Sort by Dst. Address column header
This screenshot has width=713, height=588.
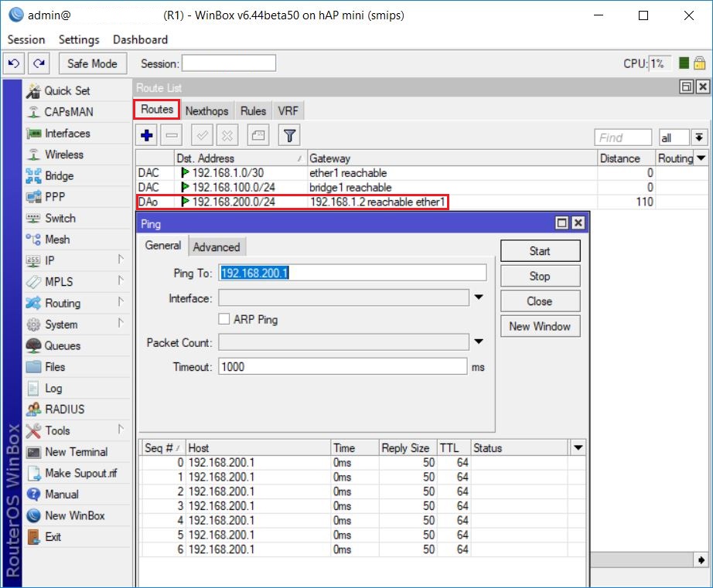tap(241, 158)
